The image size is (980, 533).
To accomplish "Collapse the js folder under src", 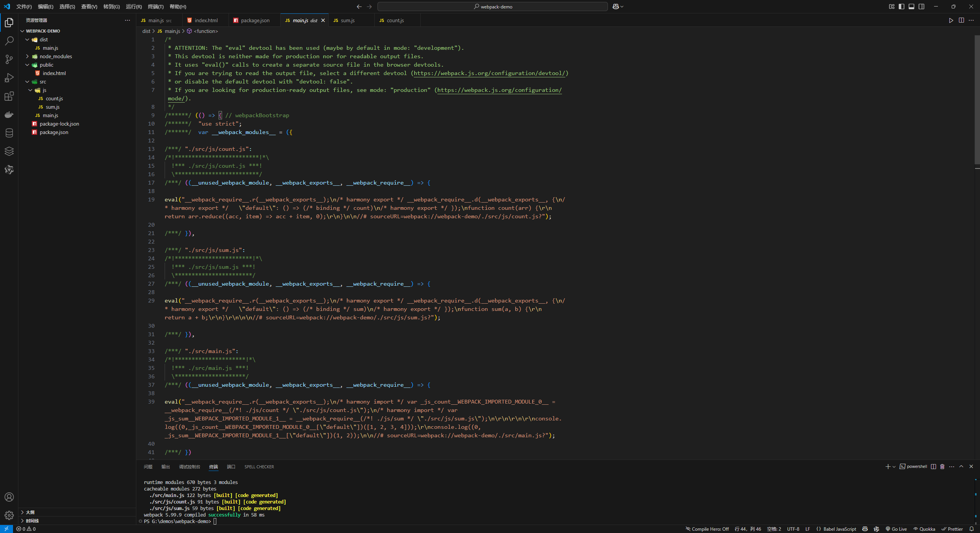I will (x=30, y=90).
